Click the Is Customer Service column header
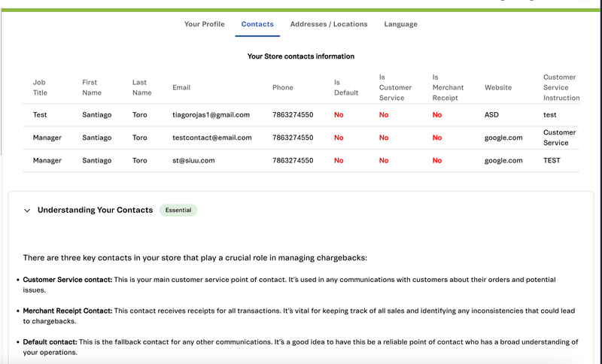This screenshot has height=364, width=602. [x=395, y=87]
